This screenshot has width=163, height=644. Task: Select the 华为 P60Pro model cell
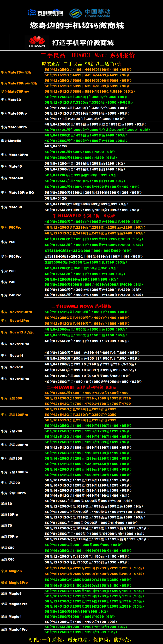click(22, 227)
